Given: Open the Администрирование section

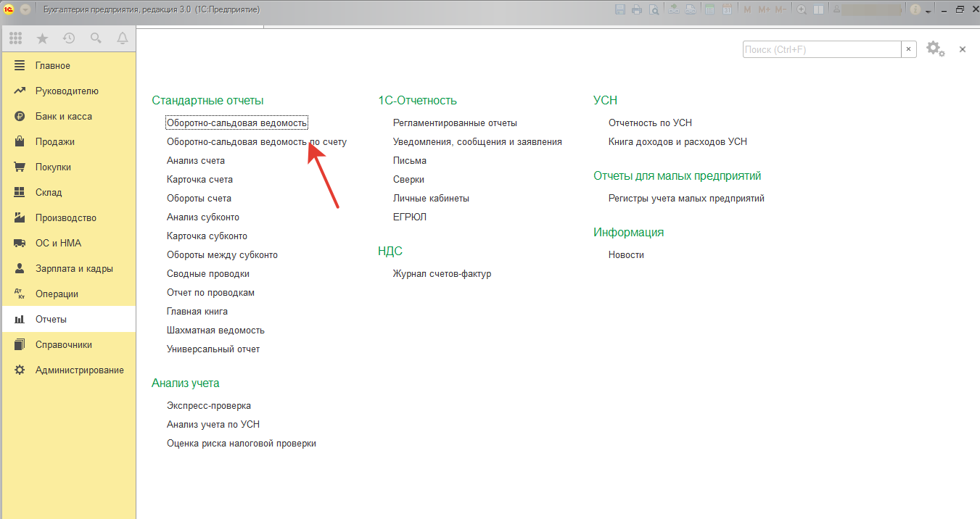Looking at the screenshot, I should (68, 370).
